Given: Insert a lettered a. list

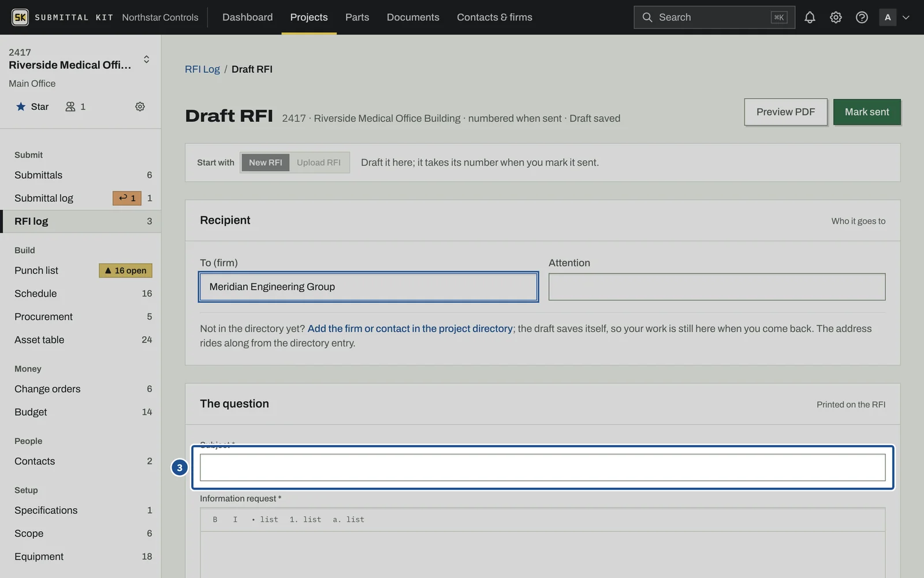Looking at the screenshot, I should click(x=348, y=520).
